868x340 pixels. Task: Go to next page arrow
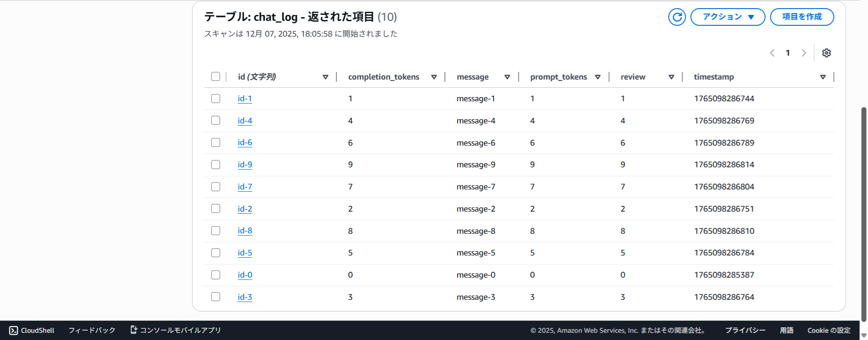tap(804, 53)
